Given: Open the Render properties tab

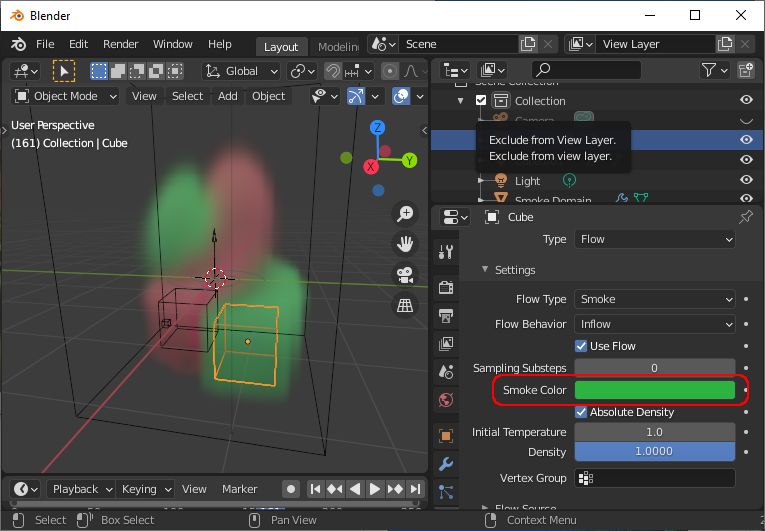Looking at the screenshot, I should (x=446, y=287).
